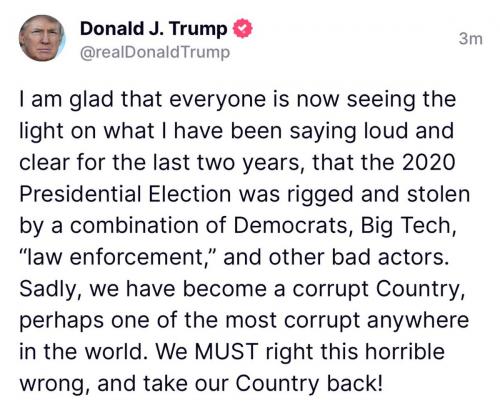Click the phrase other bad actors
The image size is (500, 417).
pyautogui.click(x=358, y=257)
